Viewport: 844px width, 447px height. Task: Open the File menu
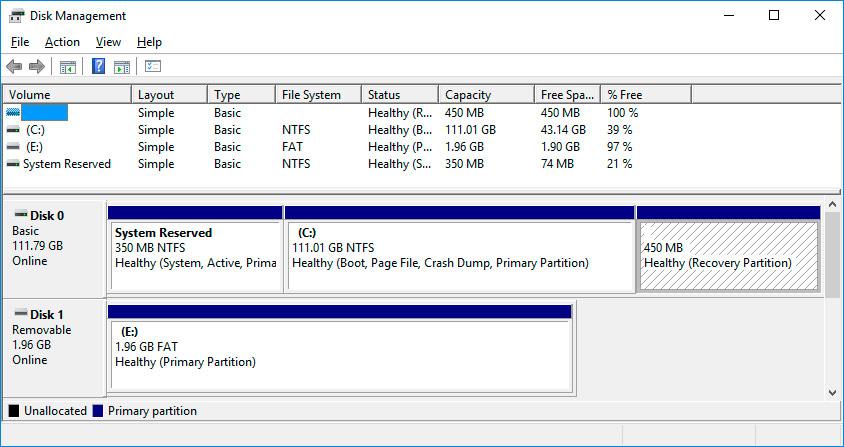point(20,42)
